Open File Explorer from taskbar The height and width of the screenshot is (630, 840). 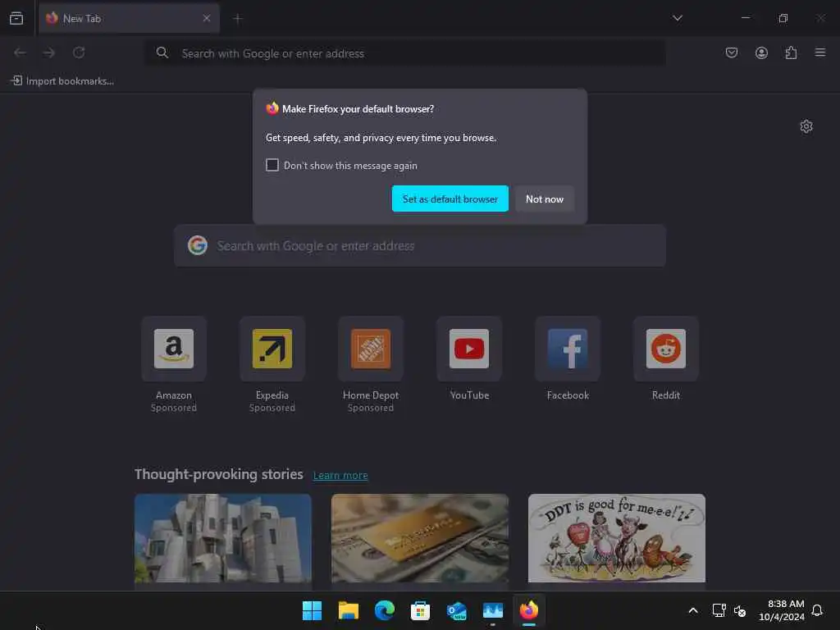pos(348,610)
